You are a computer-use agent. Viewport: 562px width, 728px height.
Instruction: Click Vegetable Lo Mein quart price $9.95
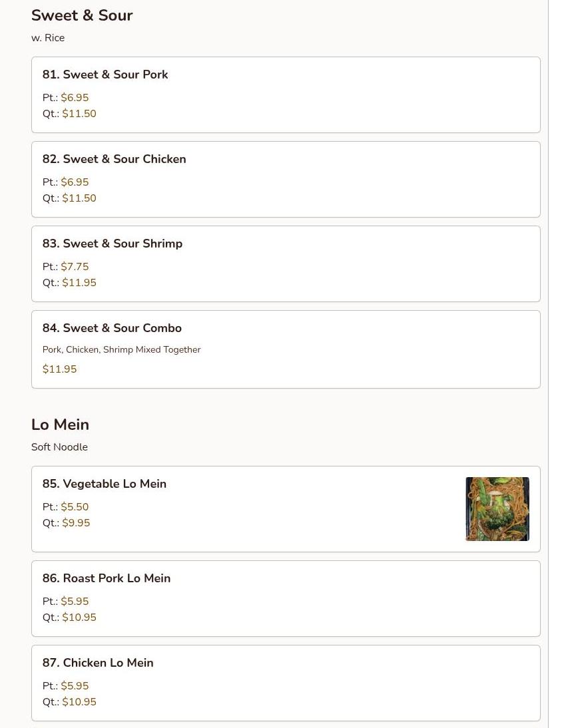tap(76, 523)
